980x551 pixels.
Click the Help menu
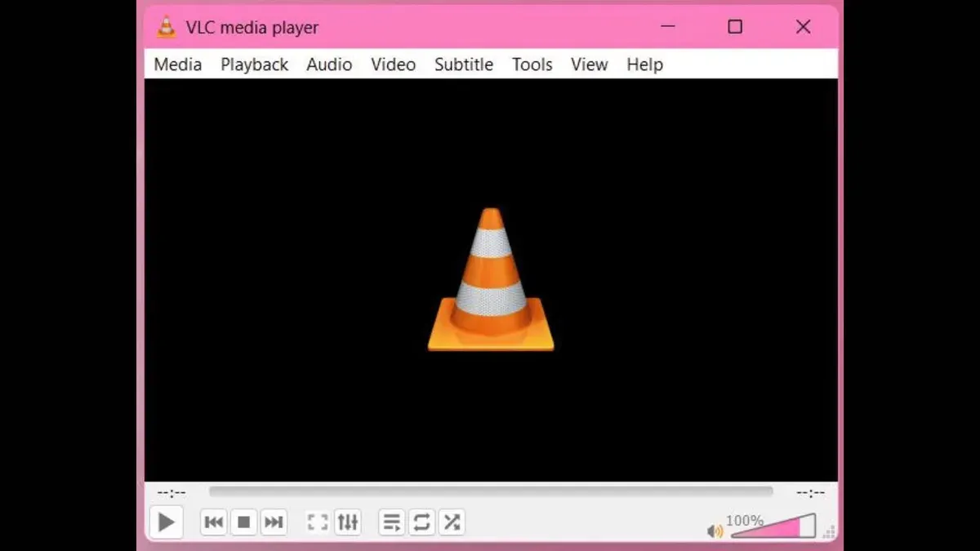[x=644, y=64]
